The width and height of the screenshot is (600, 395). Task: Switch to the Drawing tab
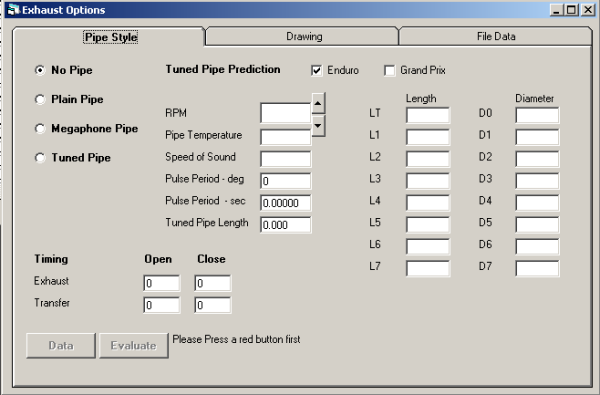(302, 36)
